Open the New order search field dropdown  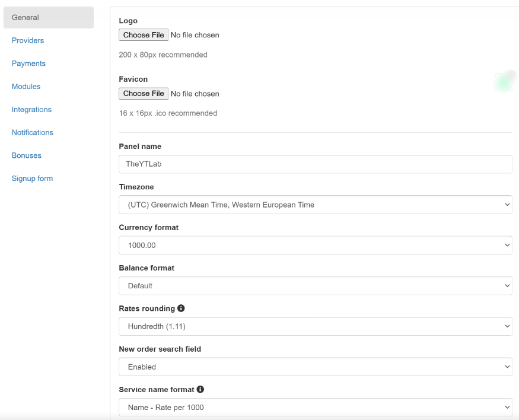pos(316,367)
